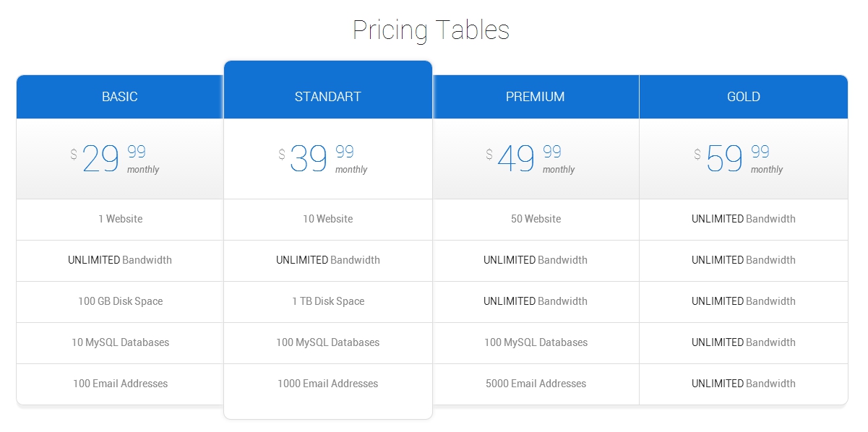Click '5000 Email Addresses' row
Image resolution: width=868 pixels, height=432 pixels.
pyautogui.click(x=536, y=384)
